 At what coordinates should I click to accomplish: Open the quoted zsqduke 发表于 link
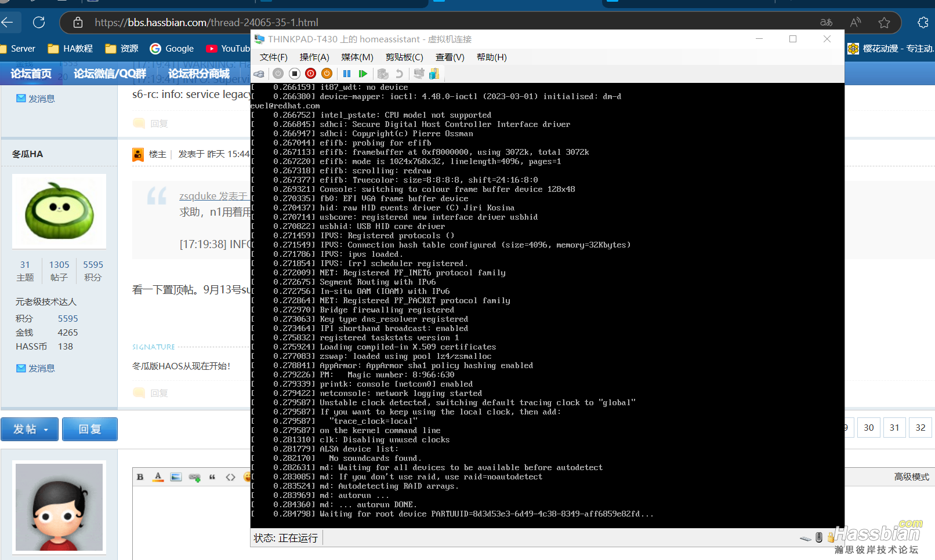click(214, 197)
